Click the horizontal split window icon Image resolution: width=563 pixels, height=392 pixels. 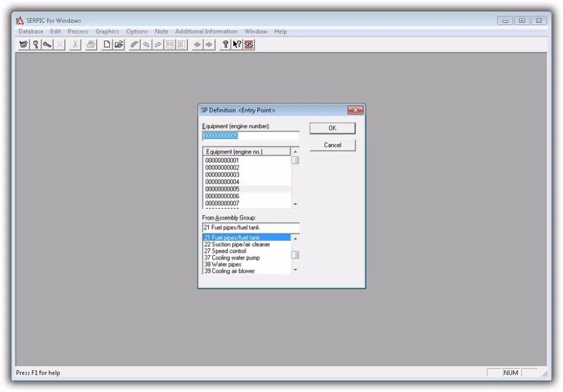[x=170, y=44]
